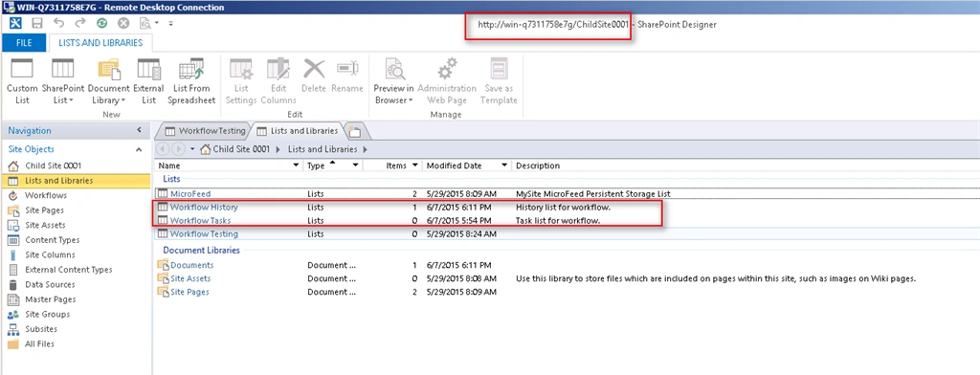Screen dimensions: 980x375
Task: Click the Delete ribbon button
Action: [314, 76]
